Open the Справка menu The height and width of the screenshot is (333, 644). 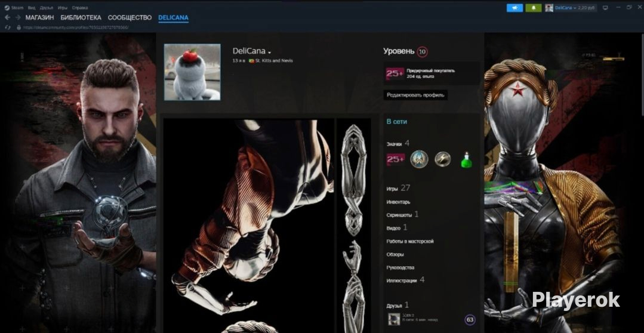(x=79, y=8)
